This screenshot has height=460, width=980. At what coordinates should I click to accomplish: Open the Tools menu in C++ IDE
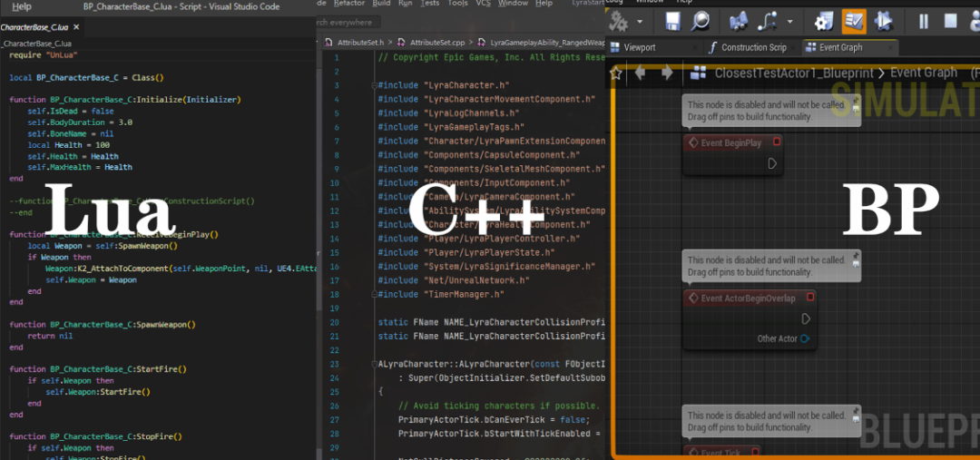coord(457,3)
